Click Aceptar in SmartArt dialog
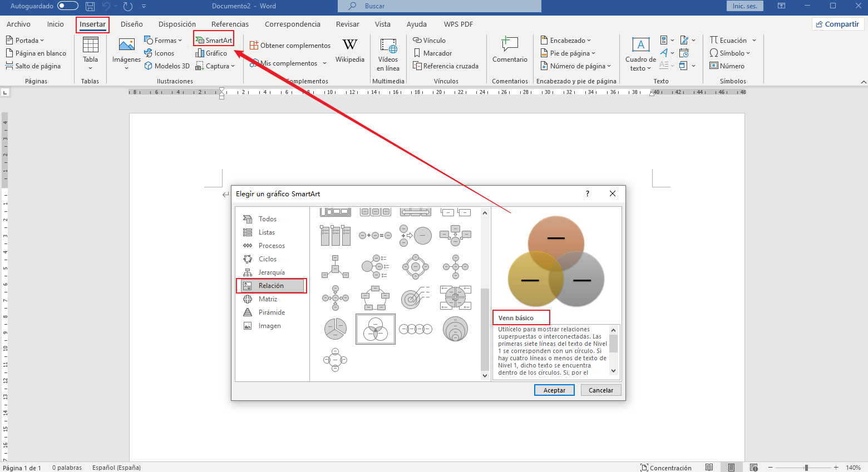This screenshot has width=868, height=472. click(x=554, y=390)
